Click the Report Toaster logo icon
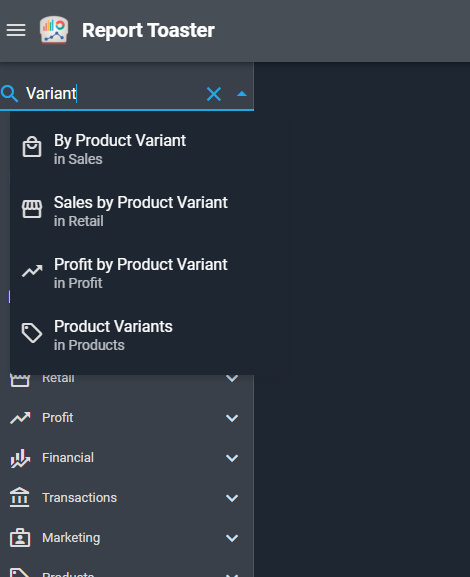 (x=54, y=30)
